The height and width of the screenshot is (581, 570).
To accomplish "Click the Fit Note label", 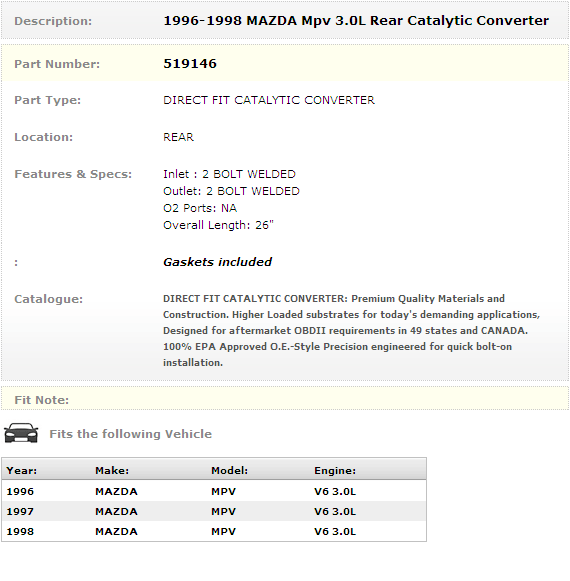I will tap(42, 400).
